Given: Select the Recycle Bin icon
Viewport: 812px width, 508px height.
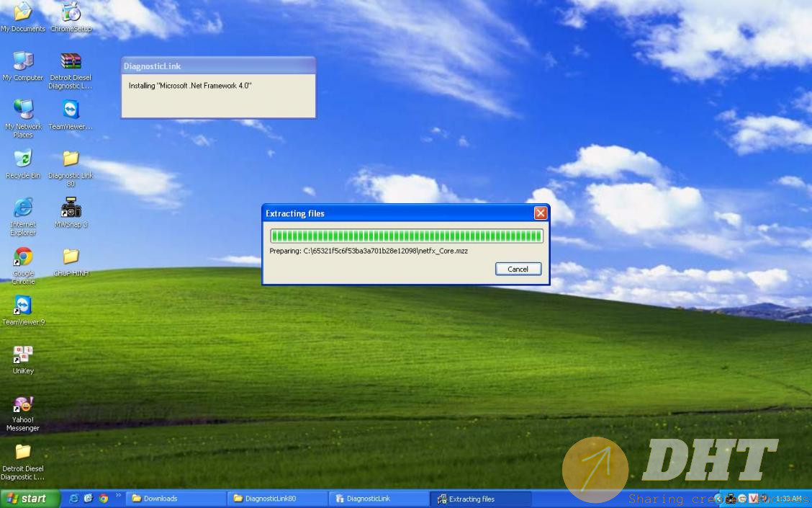Looking at the screenshot, I should [x=23, y=159].
